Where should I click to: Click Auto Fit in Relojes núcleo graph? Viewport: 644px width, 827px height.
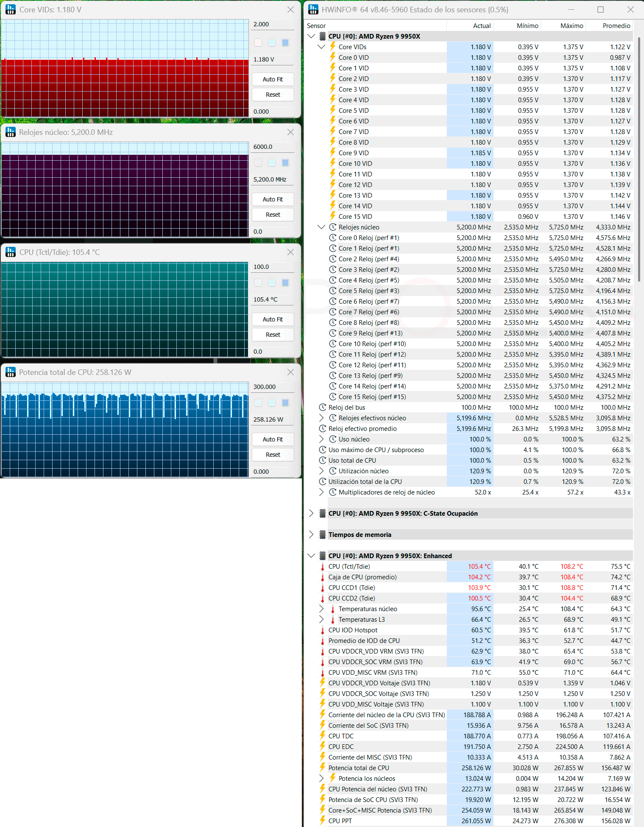273,199
